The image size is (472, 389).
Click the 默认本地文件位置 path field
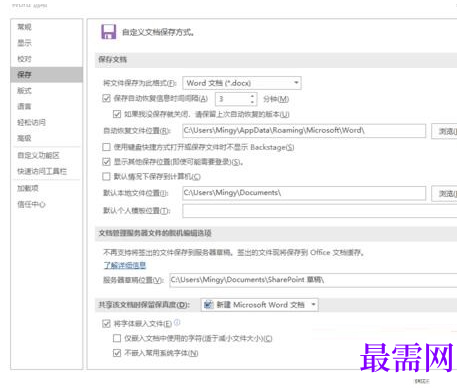pos(304,193)
